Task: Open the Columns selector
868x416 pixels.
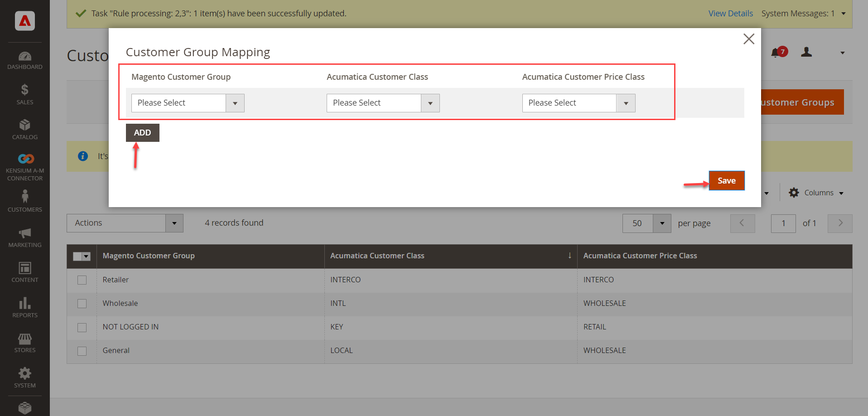Action: (815, 193)
